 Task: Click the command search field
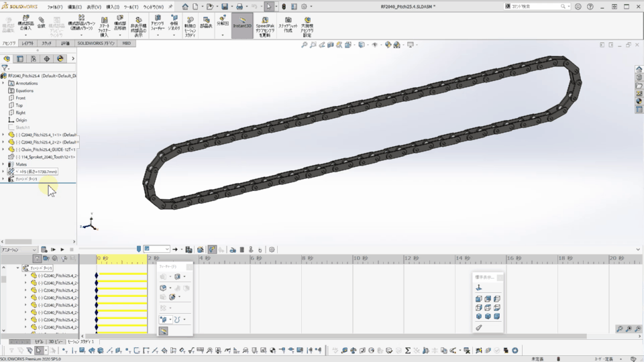537,7
